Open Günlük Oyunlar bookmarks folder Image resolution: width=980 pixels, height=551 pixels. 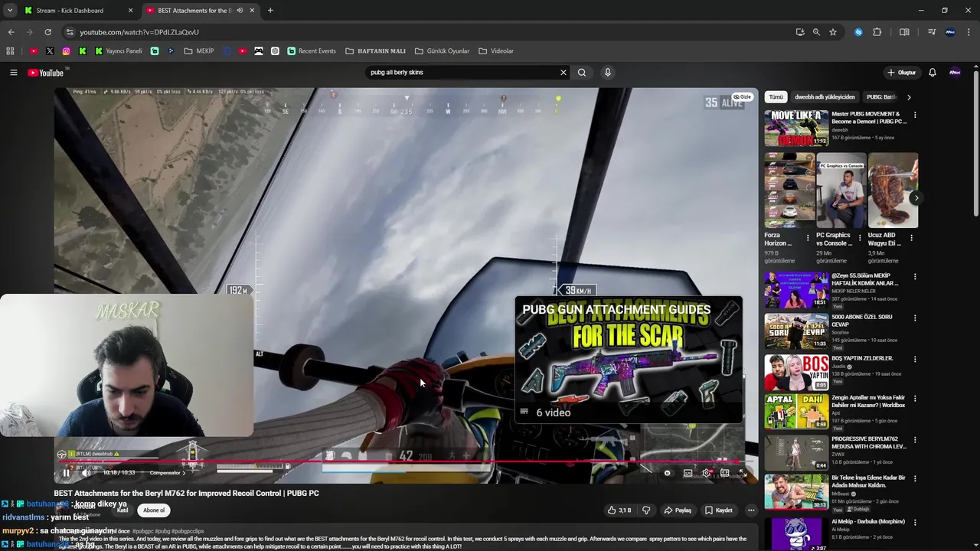tap(443, 51)
